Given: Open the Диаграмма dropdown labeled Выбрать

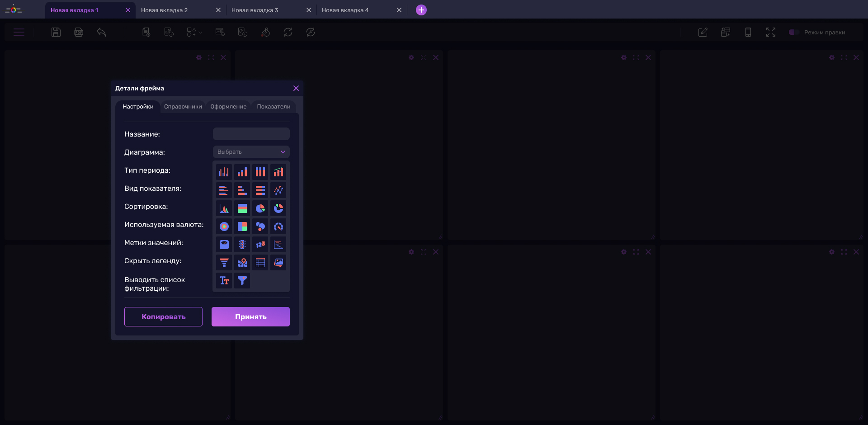Looking at the screenshot, I should (x=251, y=152).
